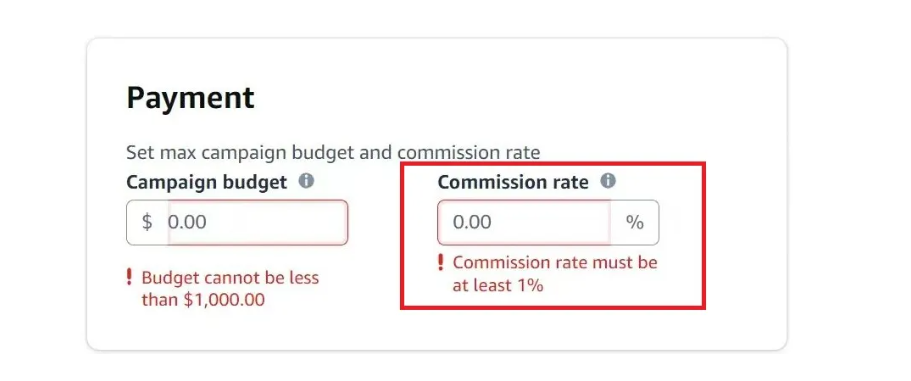Click the red exclamation icon under Commission rate
This screenshot has width=911, height=381.
[440, 263]
